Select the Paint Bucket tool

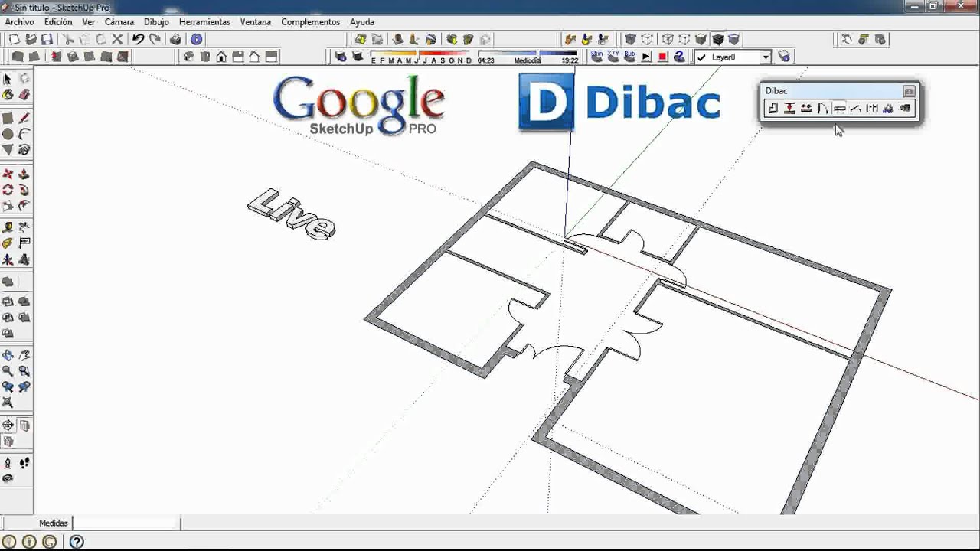tap(7, 94)
